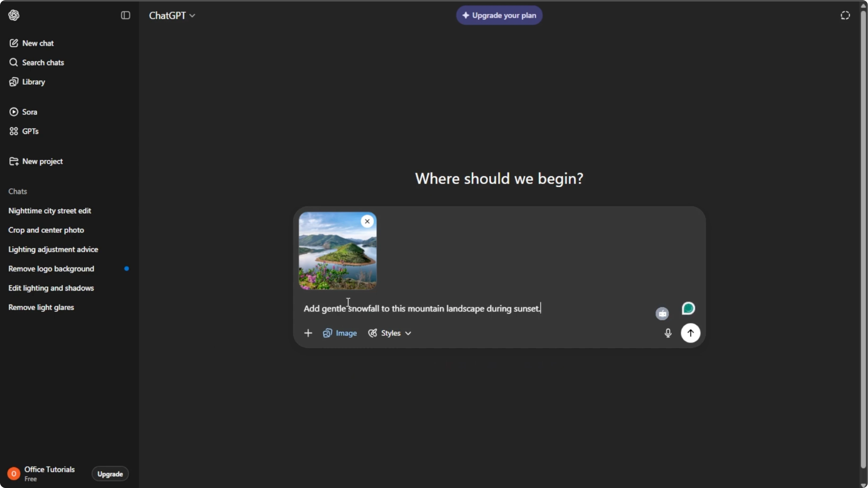Open the temporary chat icon at top right

pos(845,15)
